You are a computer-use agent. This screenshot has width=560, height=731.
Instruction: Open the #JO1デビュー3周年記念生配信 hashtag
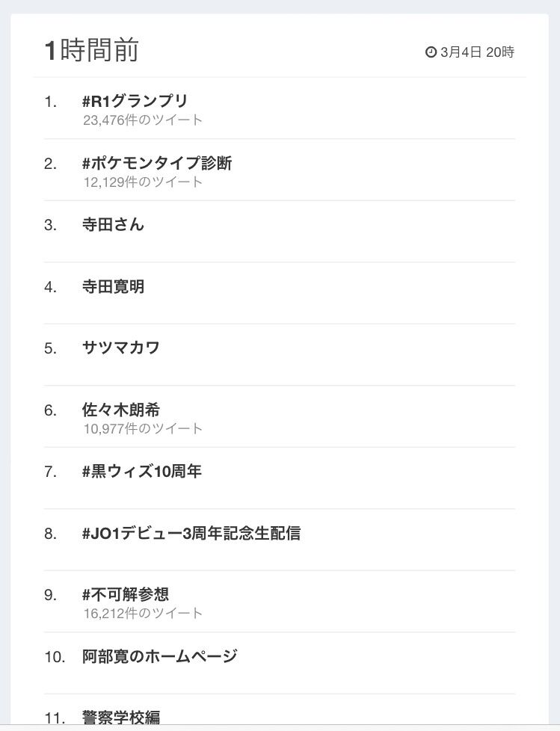point(191,533)
